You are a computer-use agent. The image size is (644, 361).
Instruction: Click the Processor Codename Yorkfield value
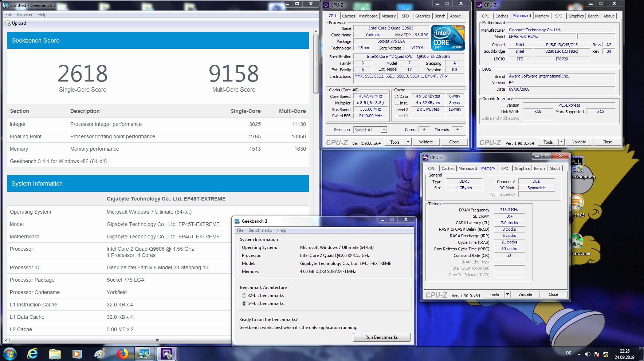coord(117,292)
